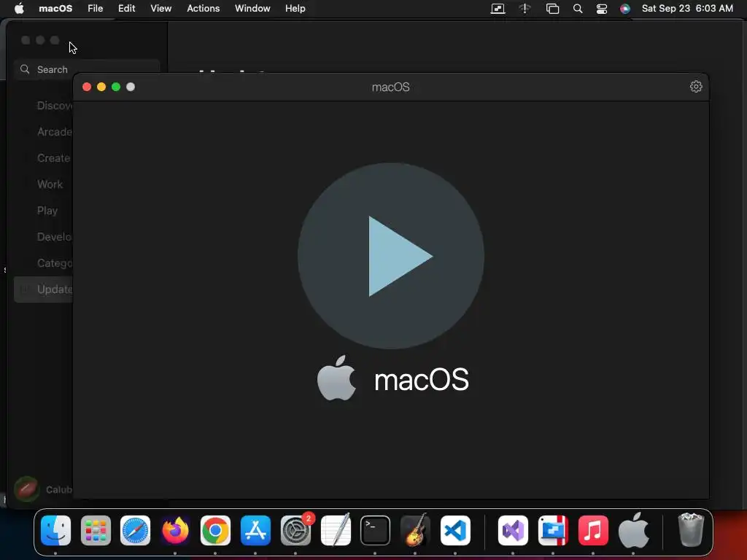Open Parallels Desktop from the Dock

coord(553,531)
